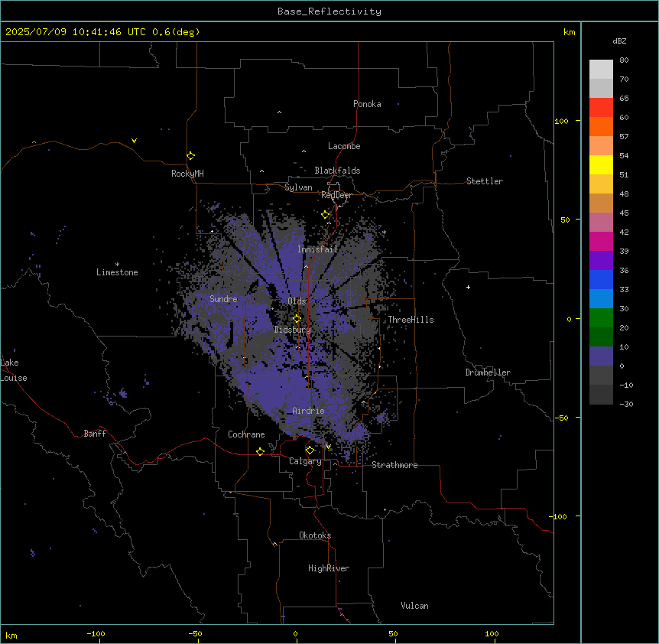Select the red 60–65 dBZ legend swatch
The height and width of the screenshot is (644, 659).
point(601,107)
